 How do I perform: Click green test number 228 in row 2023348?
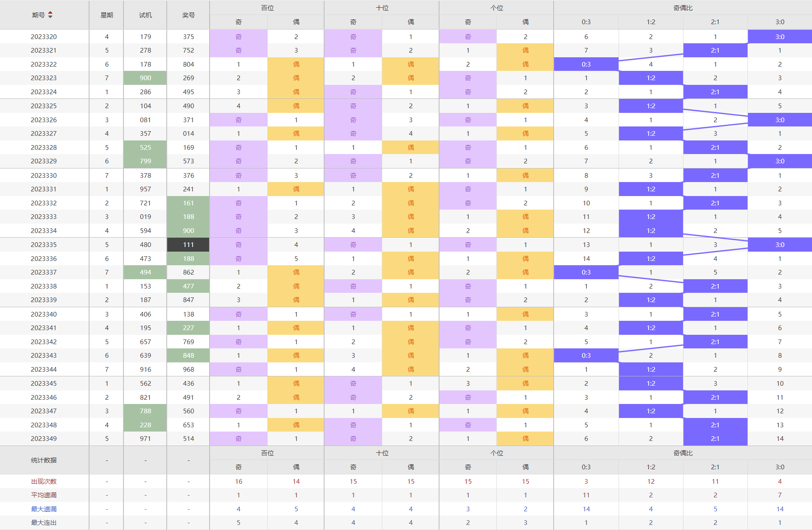tap(146, 425)
